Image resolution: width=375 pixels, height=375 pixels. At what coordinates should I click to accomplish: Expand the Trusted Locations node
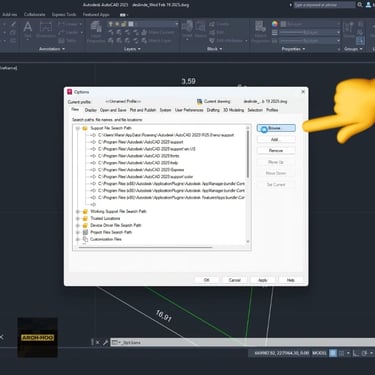click(78, 218)
